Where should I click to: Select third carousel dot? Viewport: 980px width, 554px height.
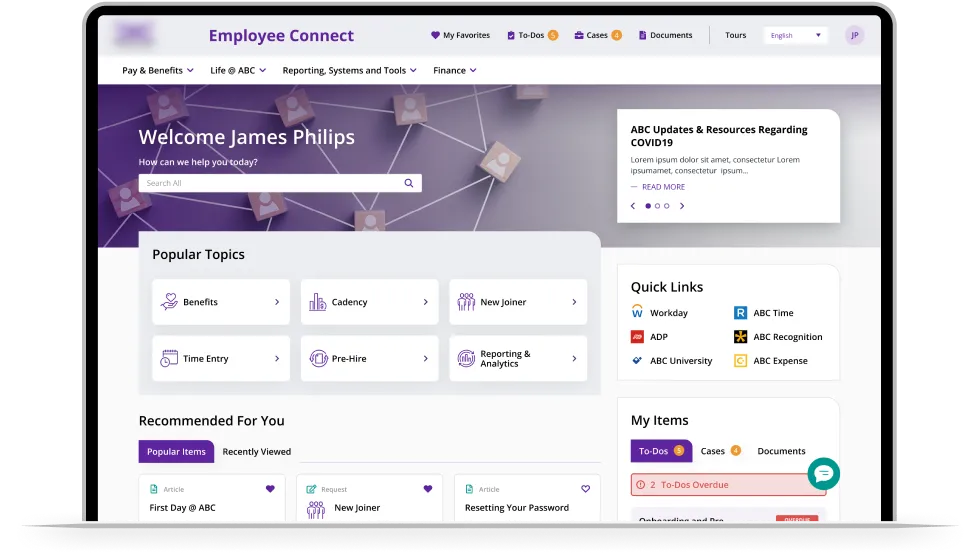click(x=667, y=206)
